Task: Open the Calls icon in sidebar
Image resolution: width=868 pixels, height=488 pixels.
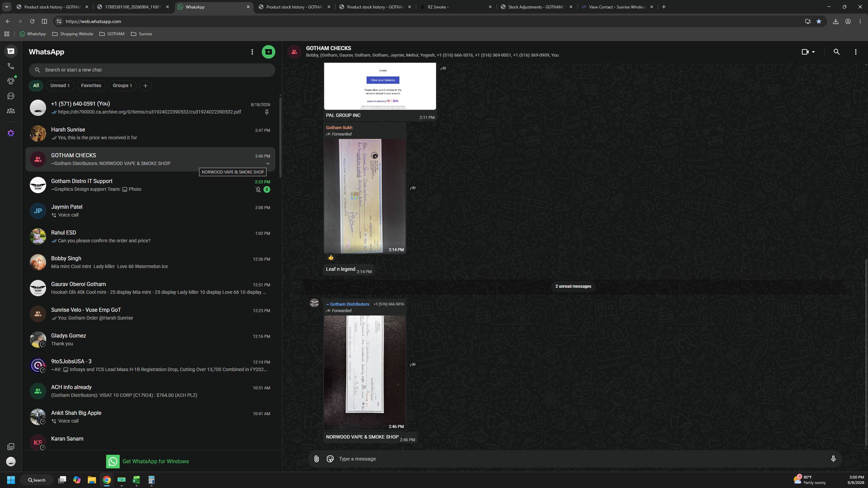Action: pos(11,66)
